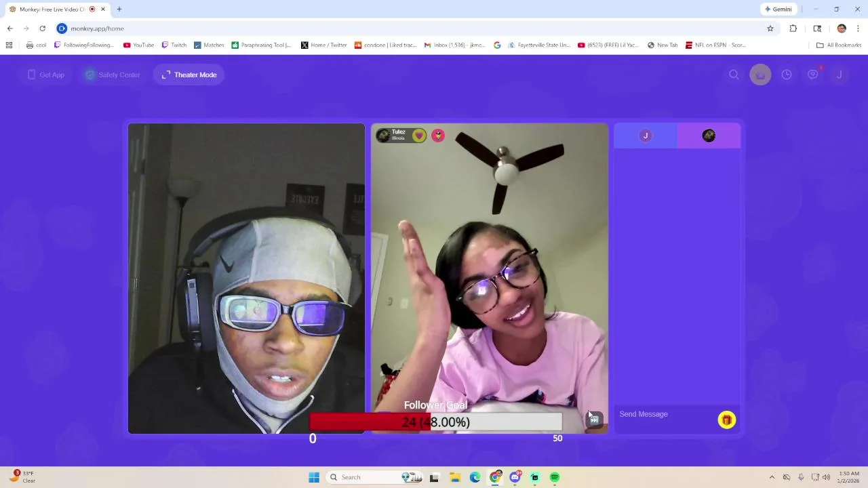Screen dimensions: 868x488
Task: Open Discord from the taskbar
Action: (515, 477)
